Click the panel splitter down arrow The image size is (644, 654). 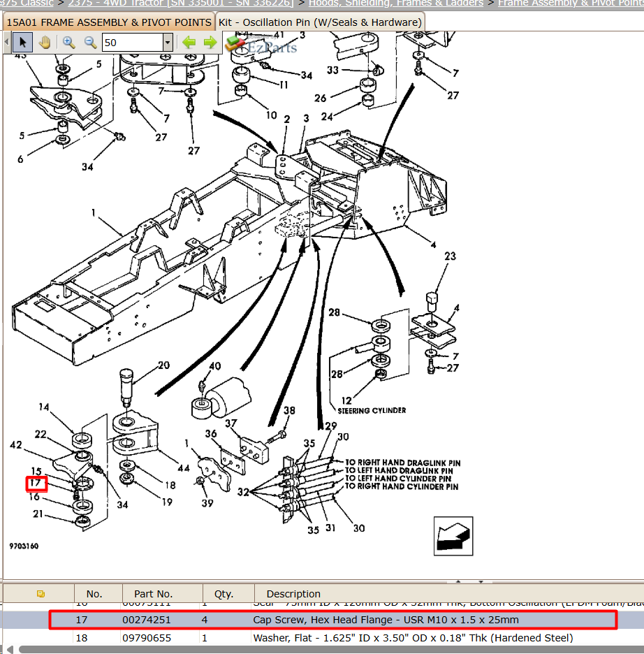pos(481,581)
